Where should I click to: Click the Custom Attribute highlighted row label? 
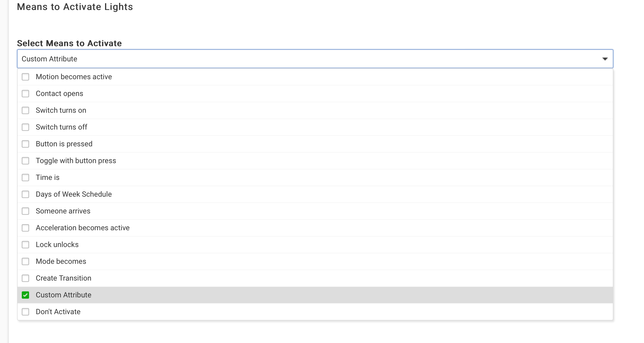pyautogui.click(x=64, y=295)
